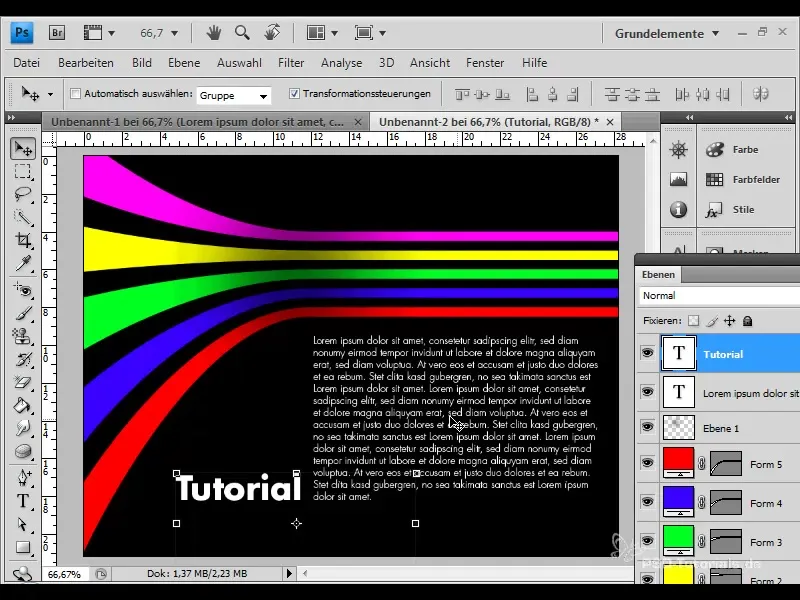Image resolution: width=800 pixels, height=600 pixels.
Task: Switch to the Unbenannt-1 document tab
Action: tap(197, 122)
